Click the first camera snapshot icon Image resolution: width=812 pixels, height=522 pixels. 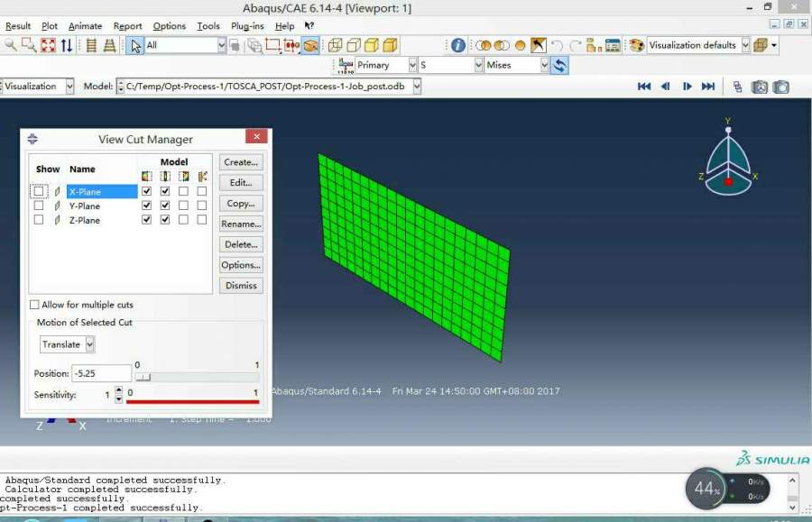tap(760, 87)
